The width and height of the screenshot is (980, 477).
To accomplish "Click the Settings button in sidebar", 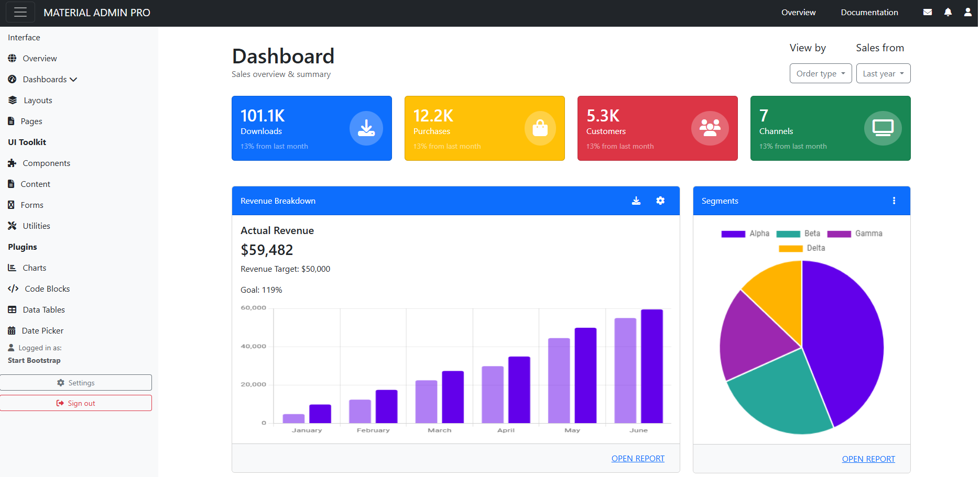I will click(x=76, y=382).
